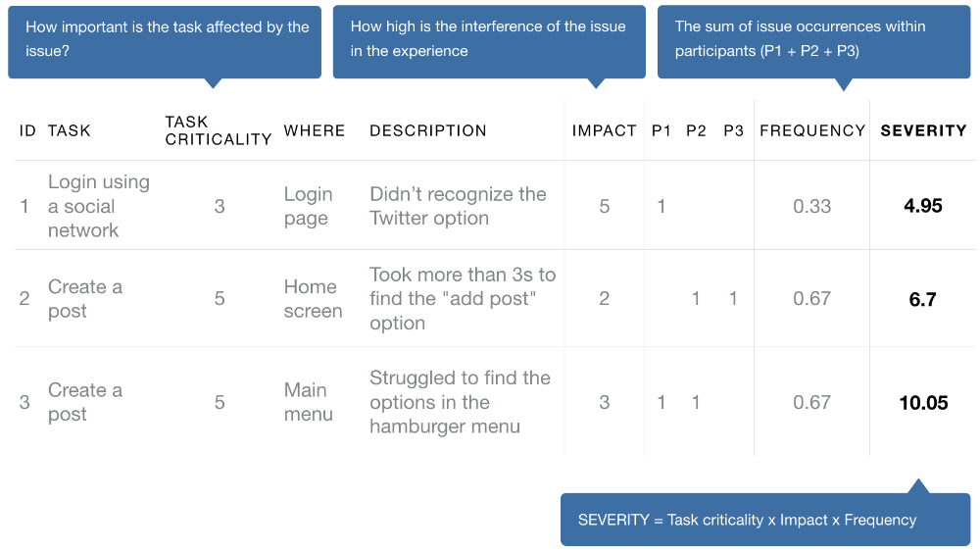Select the "Login page" location cell
This screenshot has width=980, height=553.
(x=308, y=206)
